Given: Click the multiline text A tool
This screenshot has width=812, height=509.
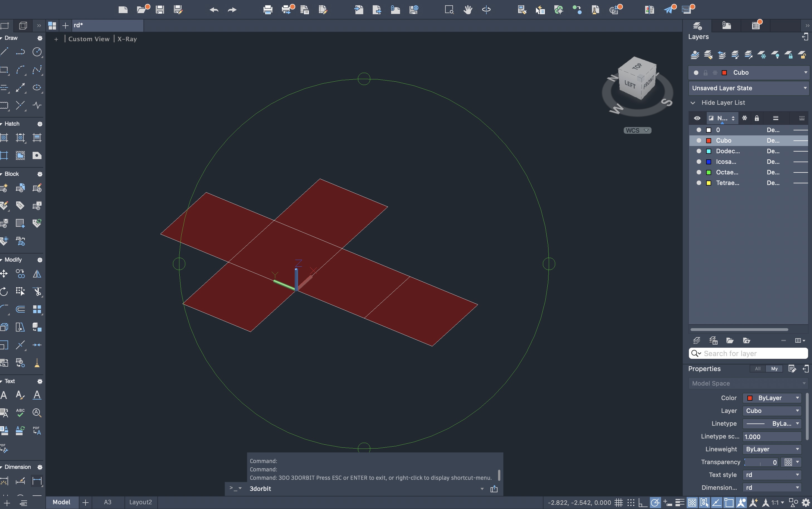Looking at the screenshot, I should (4, 395).
